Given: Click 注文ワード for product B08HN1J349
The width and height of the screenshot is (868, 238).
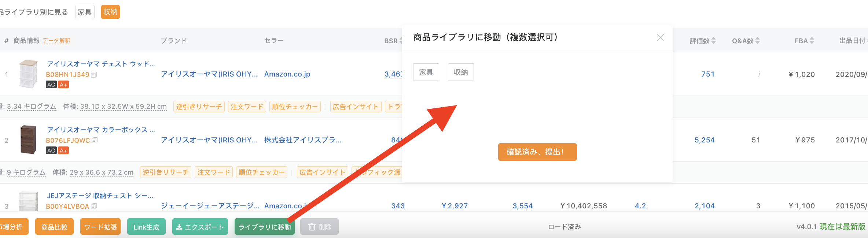Looking at the screenshot, I should pos(247,107).
